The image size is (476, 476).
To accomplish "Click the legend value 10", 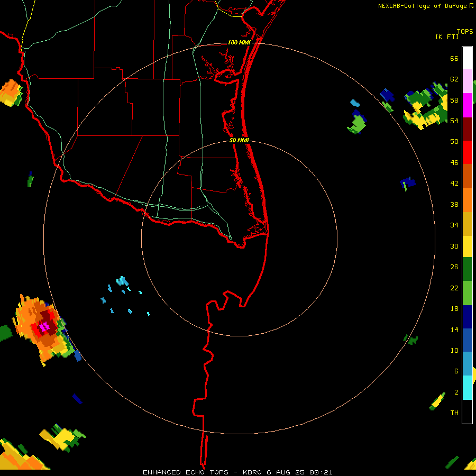I will (454, 350).
